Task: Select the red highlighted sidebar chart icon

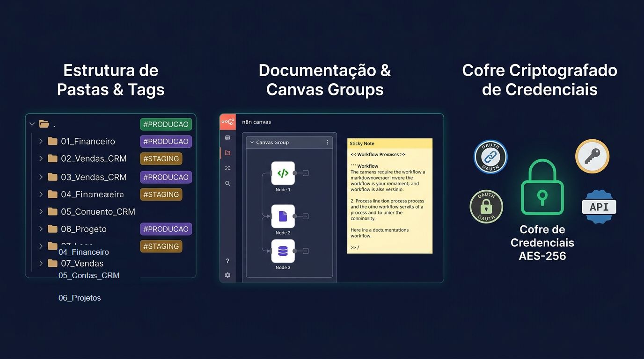Action: (227, 152)
